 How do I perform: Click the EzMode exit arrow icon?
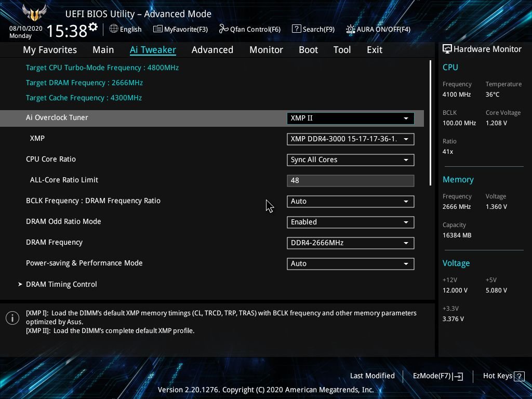pyautogui.click(x=458, y=376)
